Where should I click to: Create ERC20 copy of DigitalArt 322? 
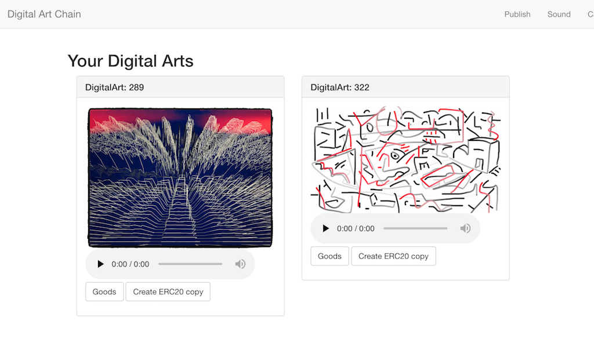[x=393, y=256]
